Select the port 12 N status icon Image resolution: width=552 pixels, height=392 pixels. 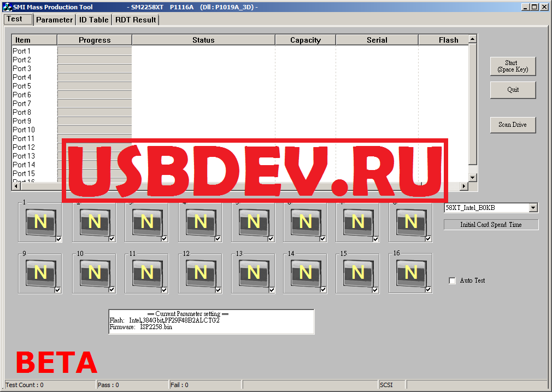(x=201, y=273)
